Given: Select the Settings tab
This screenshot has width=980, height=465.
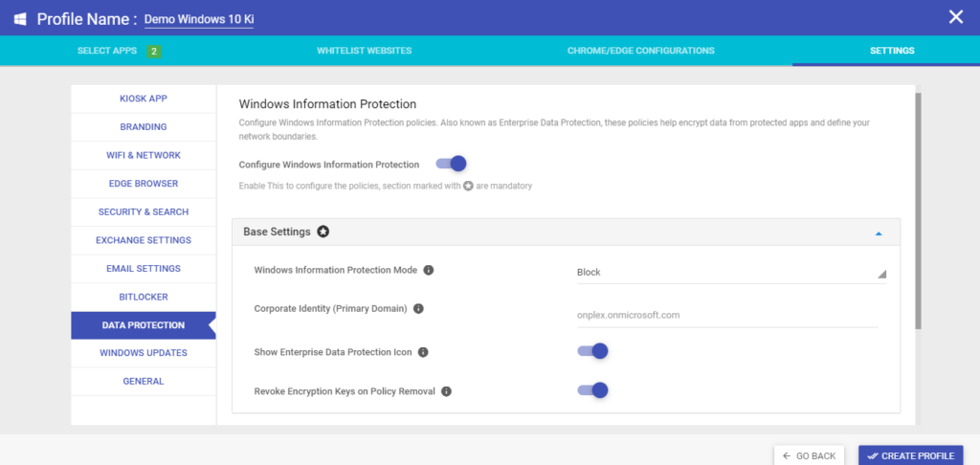Looking at the screenshot, I should click(x=892, y=51).
